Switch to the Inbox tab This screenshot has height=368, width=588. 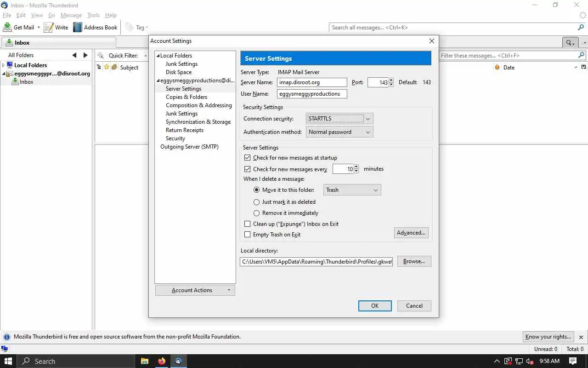58,42
